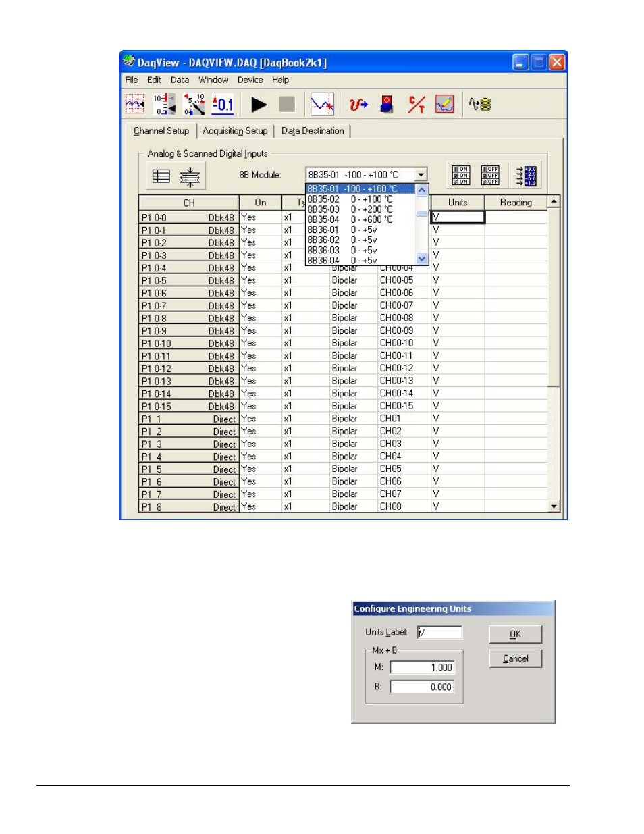Switch to the Channel Setup tab
The image size is (644, 834).
[161, 131]
